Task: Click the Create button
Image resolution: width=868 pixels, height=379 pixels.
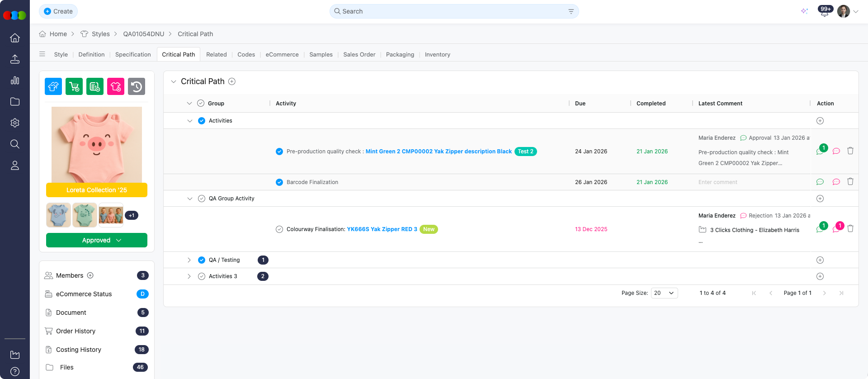Action: 58,11
